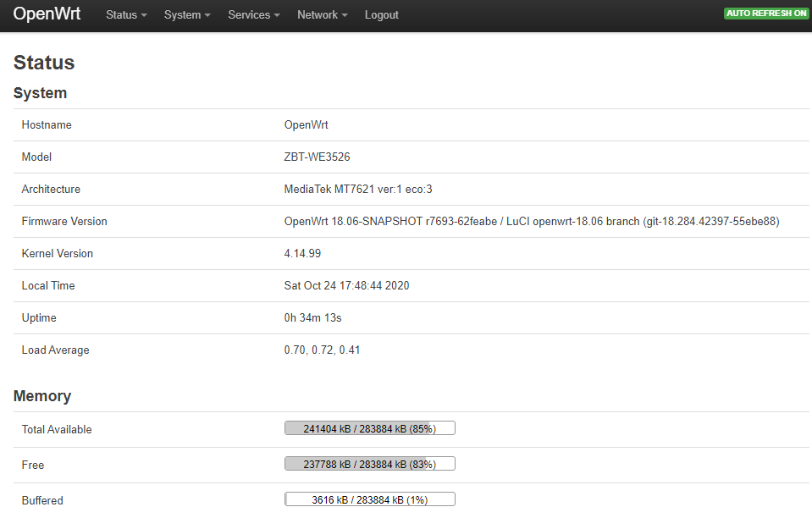Click the Buffered memory progress bar
This screenshot has height=518, width=812.
pos(370,499)
